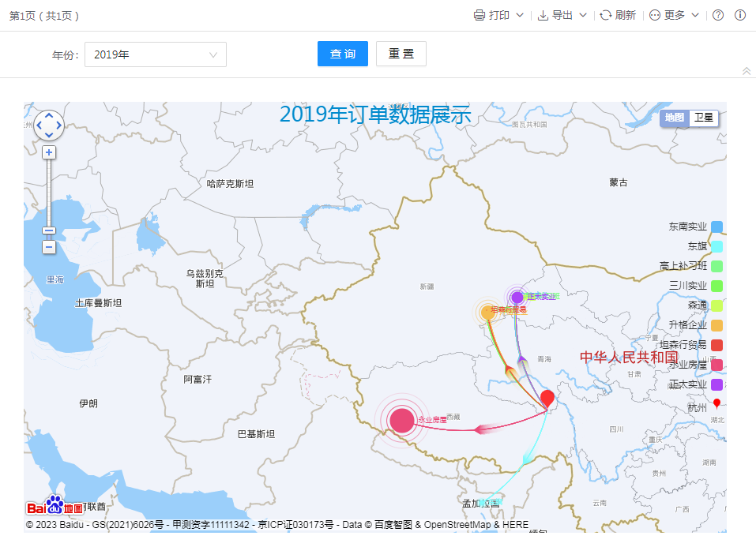Zoom out the map with bottom minus button
The image size is (756, 547).
pyautogui.click(x=49, y=247)
